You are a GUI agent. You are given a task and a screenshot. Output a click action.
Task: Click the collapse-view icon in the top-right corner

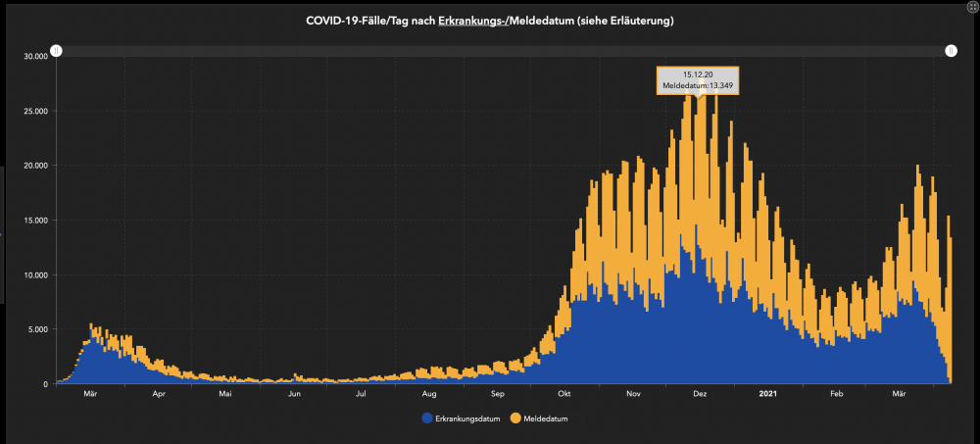pyautogui.click(x=973, y=7)
